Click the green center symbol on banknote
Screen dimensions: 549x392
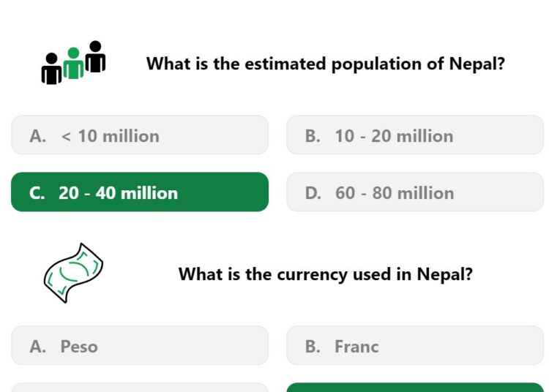[x=74, y=271]
